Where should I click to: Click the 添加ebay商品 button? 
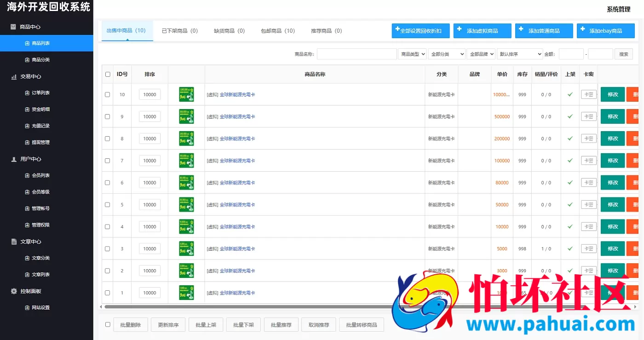[x=606, y=31]
